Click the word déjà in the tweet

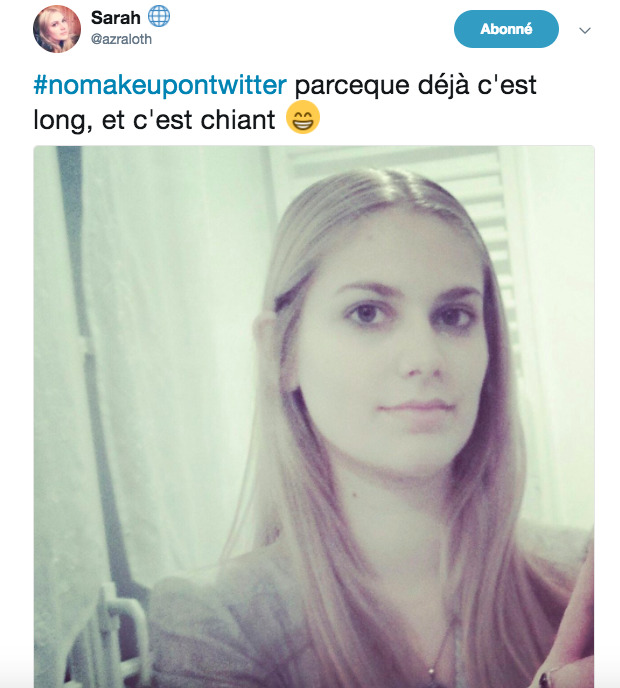[x=443, y=85]
